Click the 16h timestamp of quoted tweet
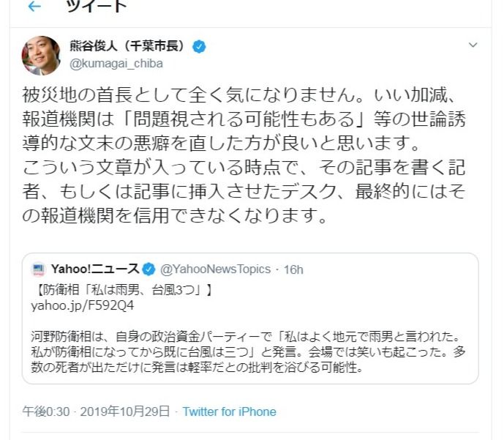 (x=293, y=269)
